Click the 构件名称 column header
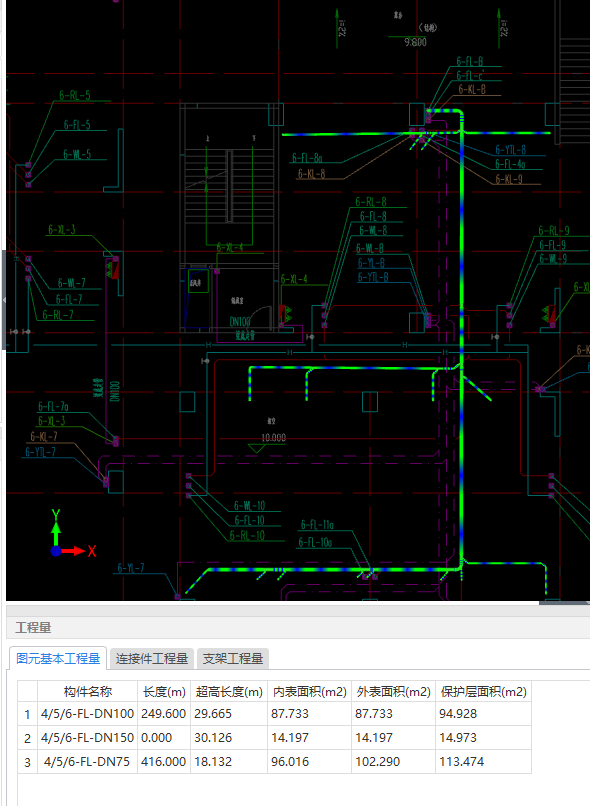This screenshot has width=590, height=806. 87,691
